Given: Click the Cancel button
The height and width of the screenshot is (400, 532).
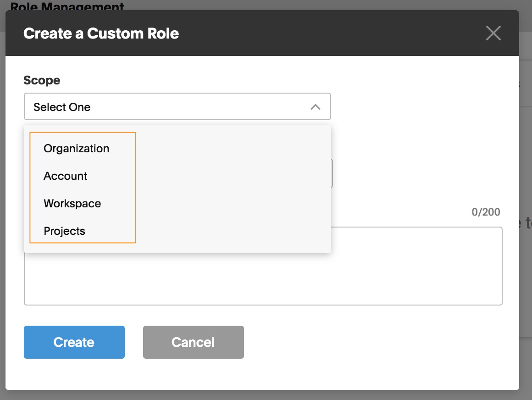Looking at the screenshot, I should click(194, 342).
